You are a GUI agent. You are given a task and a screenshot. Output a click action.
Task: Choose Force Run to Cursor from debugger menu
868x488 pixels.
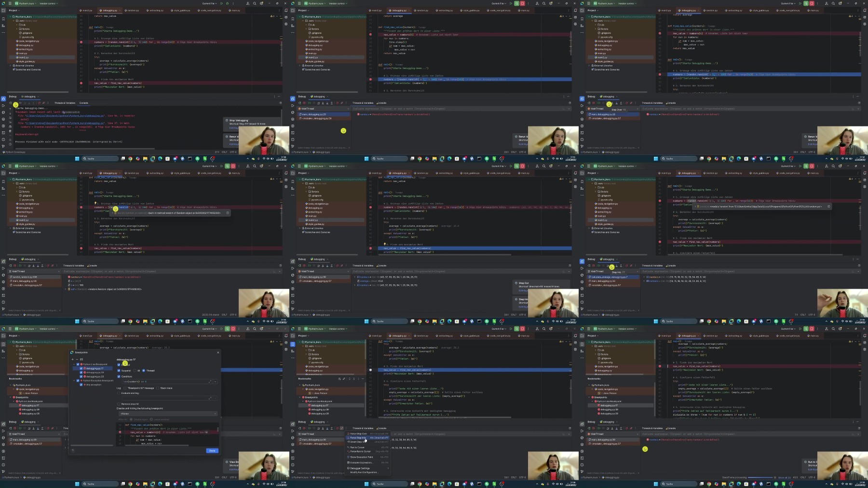tap(367, 451)
